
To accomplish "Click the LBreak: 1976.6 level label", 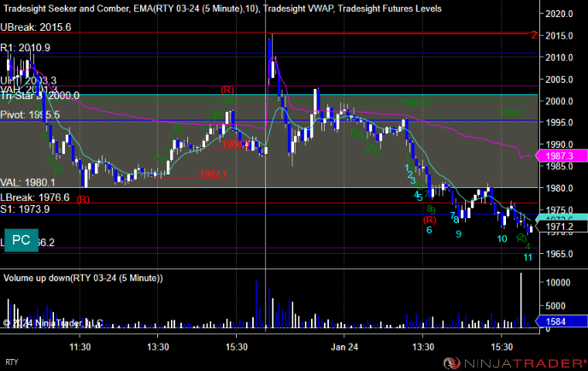I will [x=35, y=197].
